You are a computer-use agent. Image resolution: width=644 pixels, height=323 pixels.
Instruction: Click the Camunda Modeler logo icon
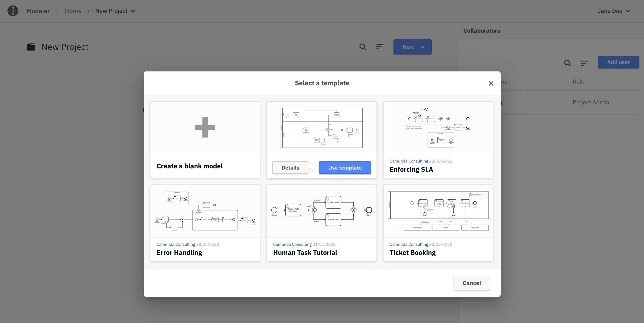[13, 11]
